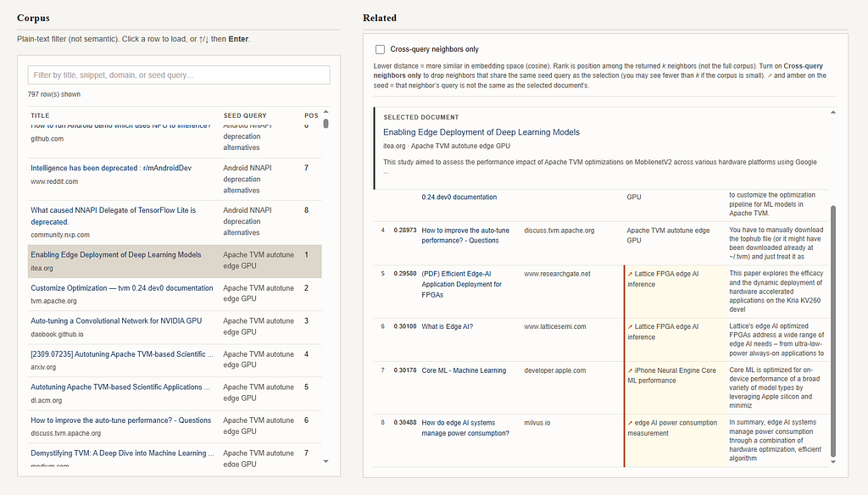Screen dimensions: 868x495
Task: Click the TITLE column header
Action: (x=40, y=116)
